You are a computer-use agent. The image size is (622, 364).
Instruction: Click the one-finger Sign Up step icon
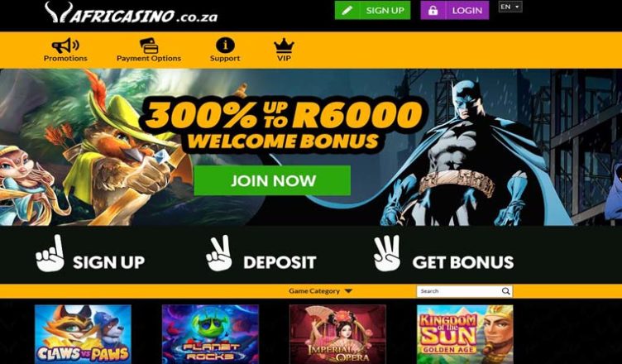[x=50, y=254]
